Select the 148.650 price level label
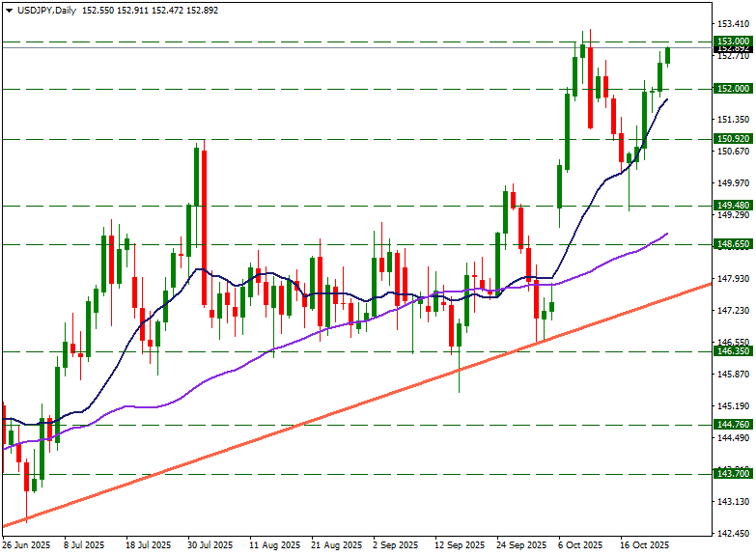The width and height of the screenshot is (756, 556). pos(732,244)
